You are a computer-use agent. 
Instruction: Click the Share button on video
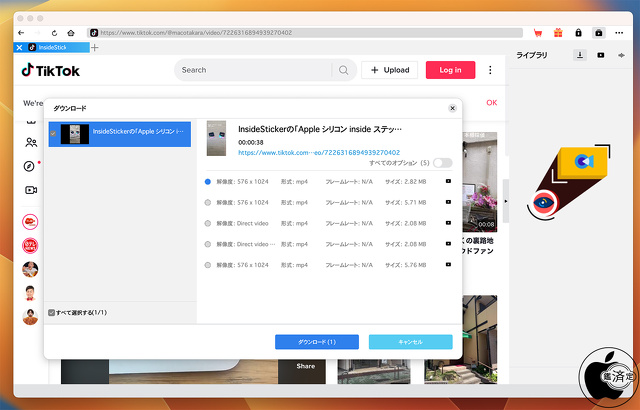click(306, 366)
